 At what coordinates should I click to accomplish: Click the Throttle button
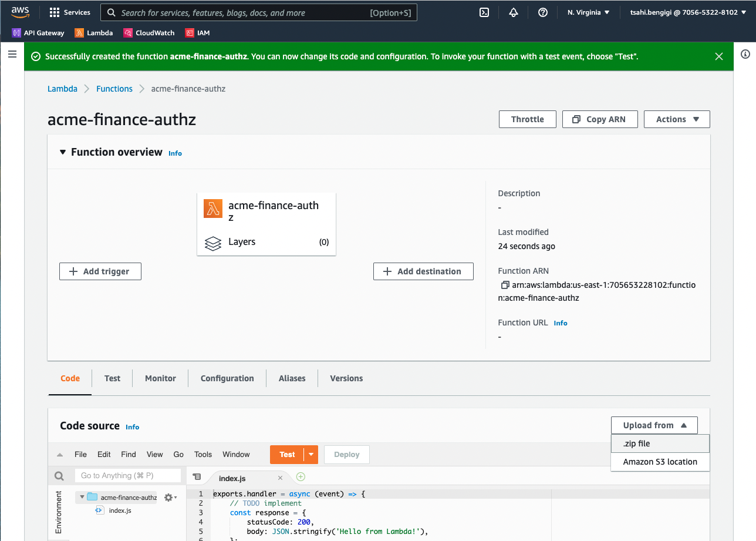[x=528, y=119]
